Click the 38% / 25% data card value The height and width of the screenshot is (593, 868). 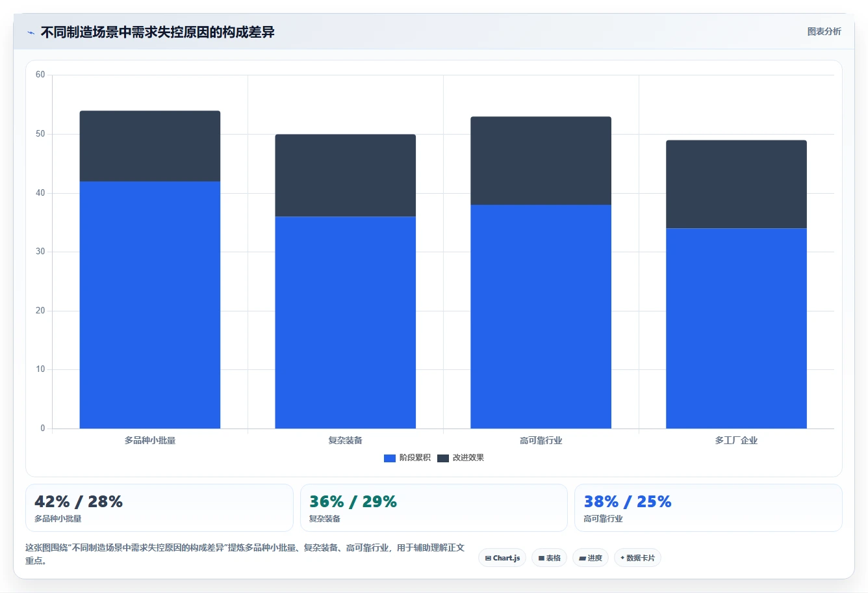pos(628,501)
